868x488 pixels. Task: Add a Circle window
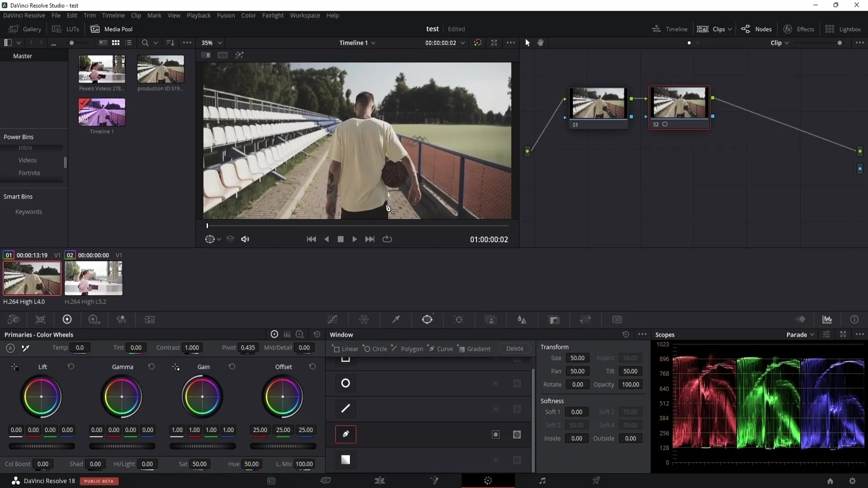tap(375, 348)
